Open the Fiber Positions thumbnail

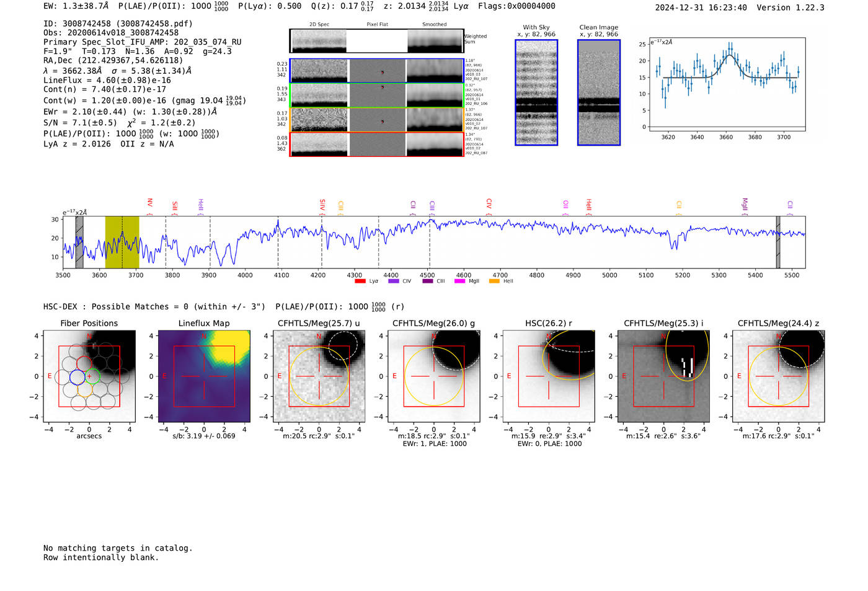click(x=89, y=376)
